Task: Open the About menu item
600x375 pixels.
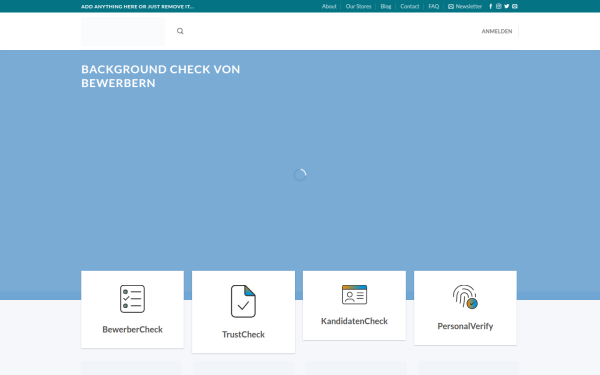Action: (x=329, y=7)
